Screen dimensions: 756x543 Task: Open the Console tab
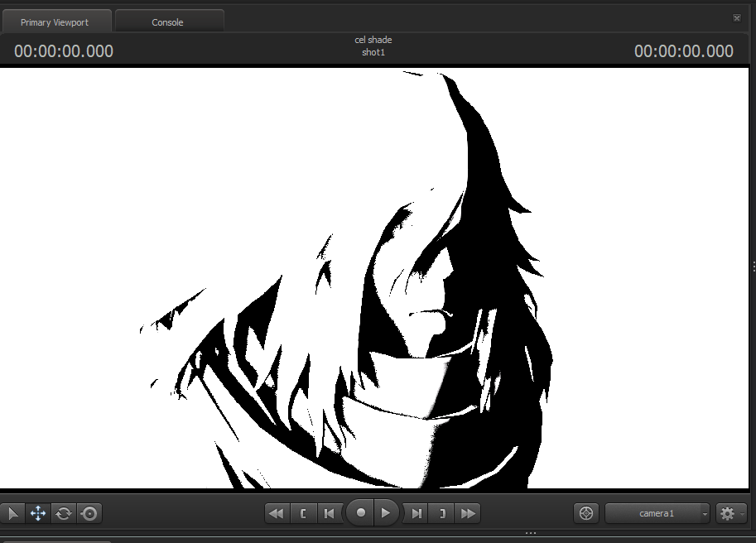click(x=168, y=22)
